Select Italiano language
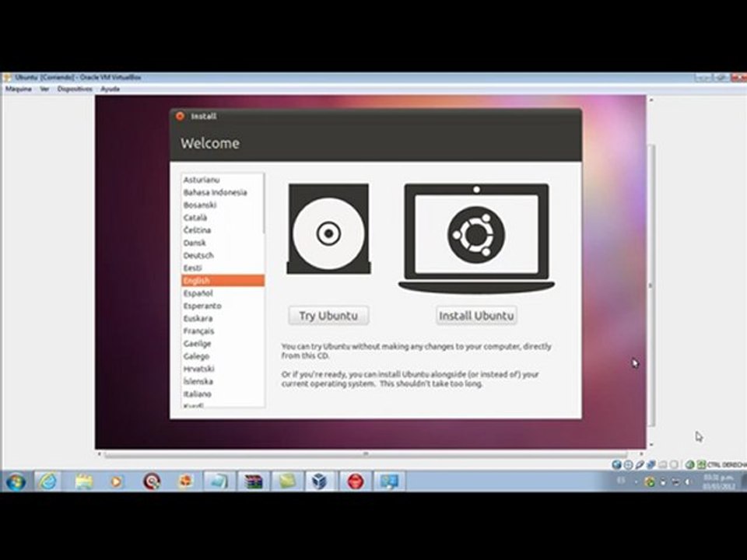Image resolution: width=747 pixels, height=560 pixels. 223,394
